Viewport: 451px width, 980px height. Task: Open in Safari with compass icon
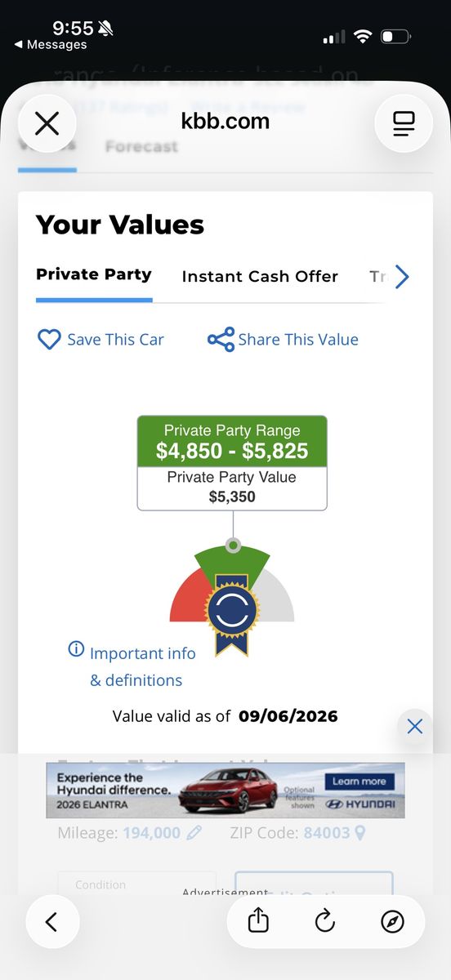click(392, 922)
